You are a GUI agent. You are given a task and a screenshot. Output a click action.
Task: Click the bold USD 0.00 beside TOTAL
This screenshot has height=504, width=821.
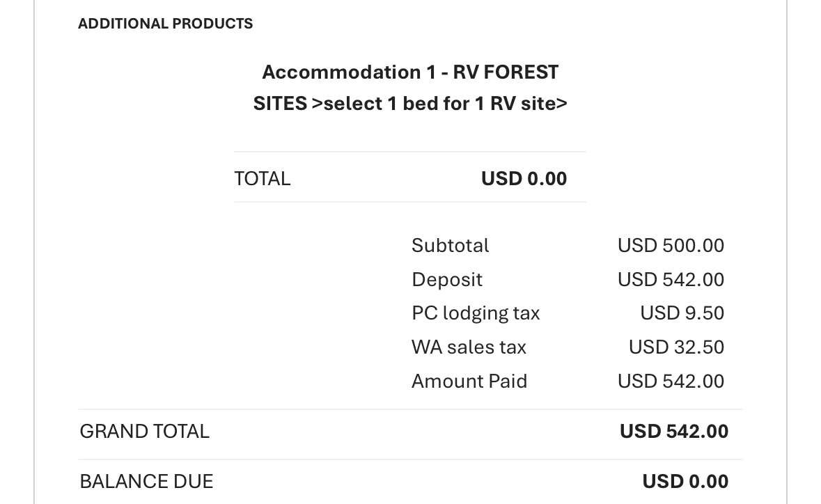(x=524, y=179)
